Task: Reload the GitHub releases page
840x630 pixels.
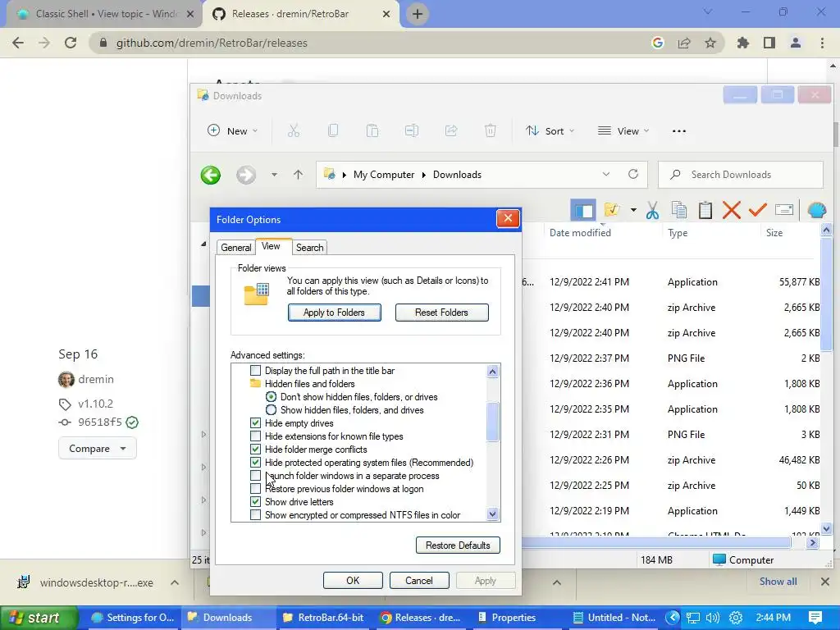Action: pos(71,43)
